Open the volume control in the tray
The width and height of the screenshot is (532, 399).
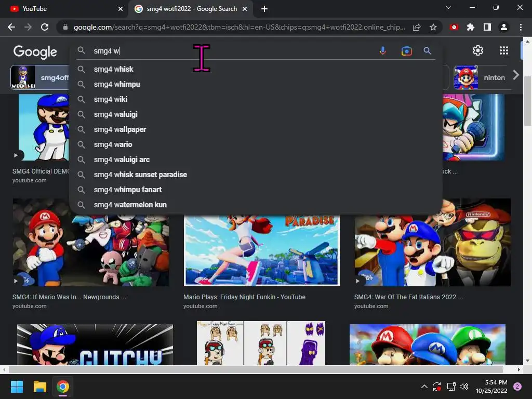464,387
